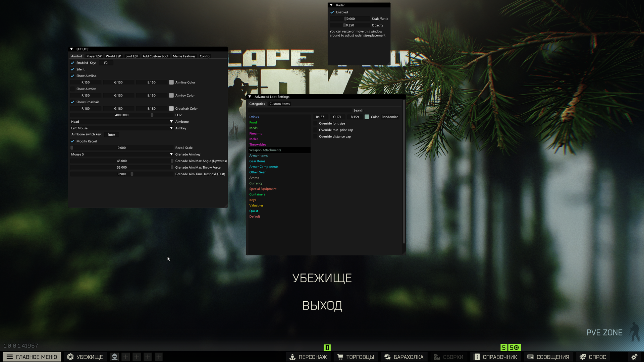Open СООБЩЕНИЯ messages
Viewport: 644px width, 362px height.
tap(548, 357)
